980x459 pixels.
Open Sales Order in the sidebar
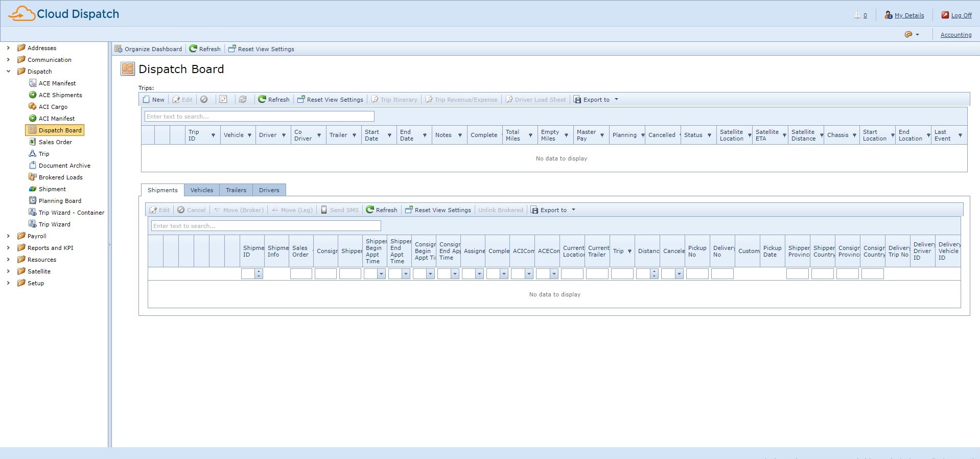(x=55, y=142)
